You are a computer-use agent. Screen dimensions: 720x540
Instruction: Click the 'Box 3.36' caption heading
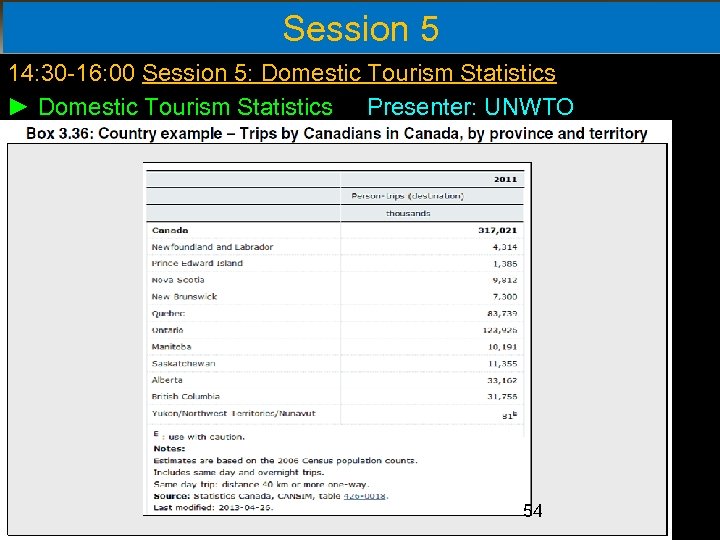pos(337,134)
